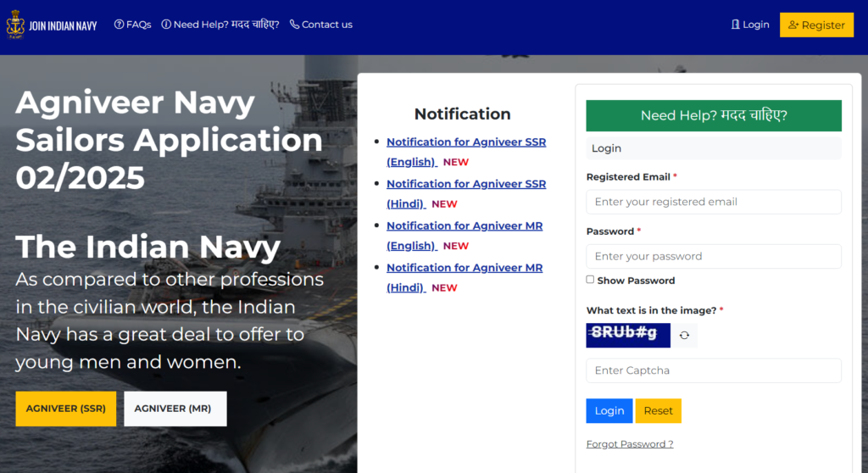Select the AGNIVEER (MR) button

175,409
